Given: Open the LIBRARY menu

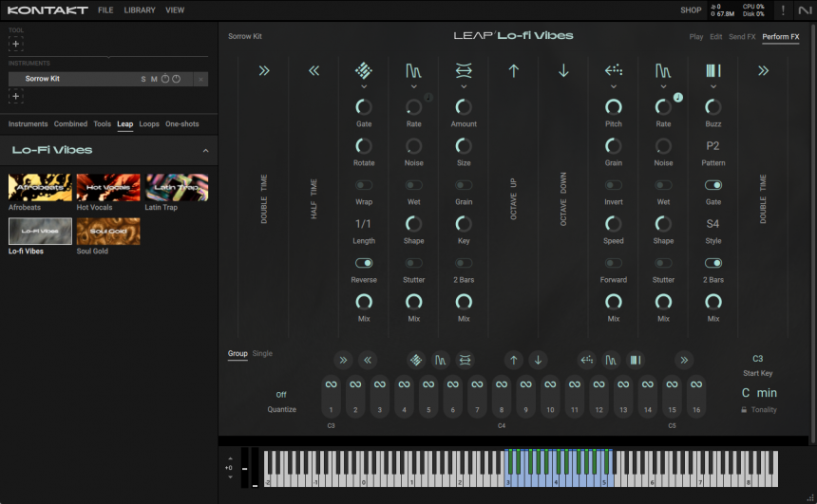Looking at the screenshot, I should [140, 9].
